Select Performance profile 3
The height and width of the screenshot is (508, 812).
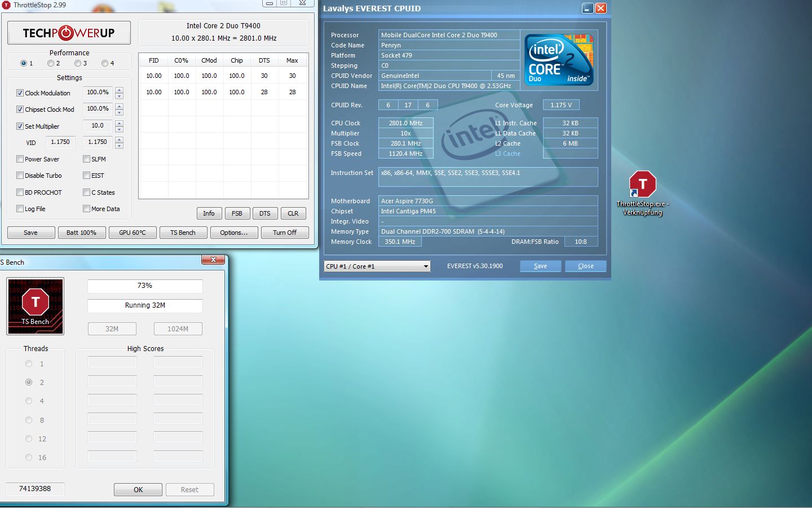[x=78, y=63]
